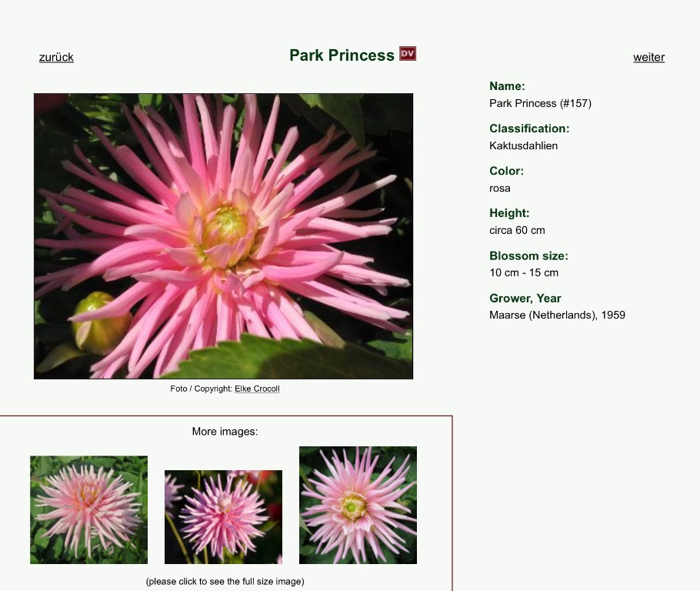Click the 'Classification:' label
The width and height of the screenshot is (700, 591).
(529, 129)
